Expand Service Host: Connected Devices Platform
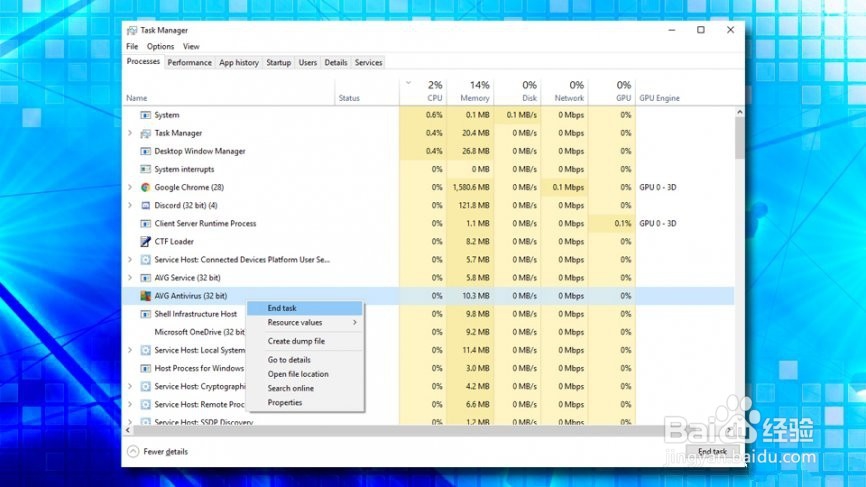Viewport: 866px width, 487px height. click(x=130, y=260)
